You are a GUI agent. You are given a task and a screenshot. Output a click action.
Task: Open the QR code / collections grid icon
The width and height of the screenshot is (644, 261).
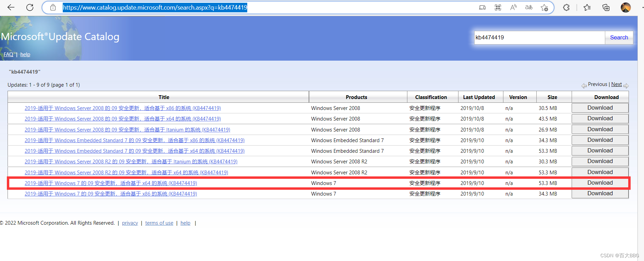[498, 7]
